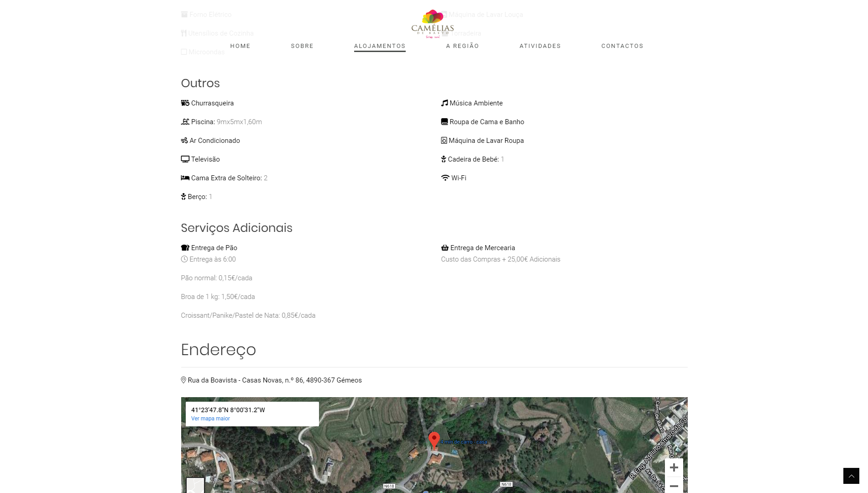Click the Piscina size 9mx5mx1,60m text
The width and height of the screenshot is (868, 493).
pos(239,122)
